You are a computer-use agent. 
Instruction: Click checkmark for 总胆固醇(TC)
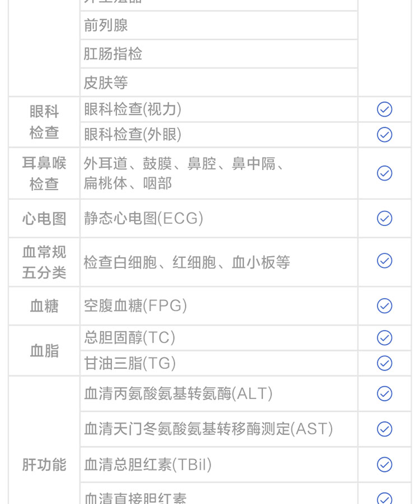click(384, 337)
